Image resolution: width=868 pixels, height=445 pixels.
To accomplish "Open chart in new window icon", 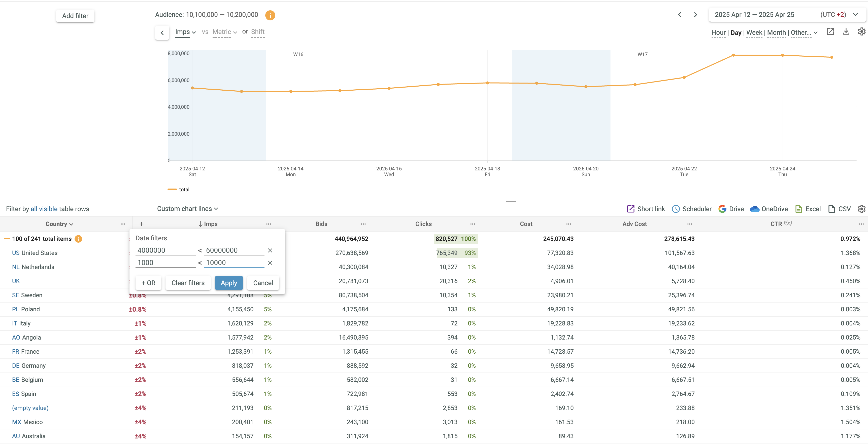I will 830,32.
